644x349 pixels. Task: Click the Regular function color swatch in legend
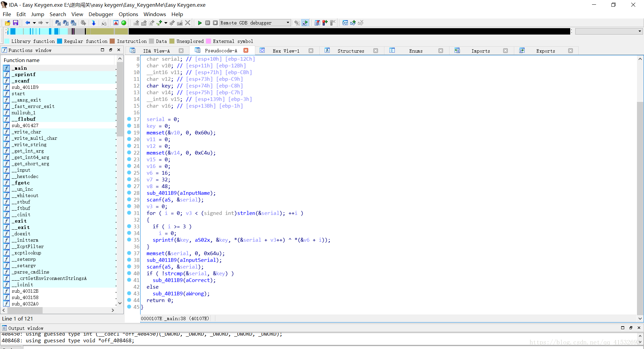click(60, 41)
